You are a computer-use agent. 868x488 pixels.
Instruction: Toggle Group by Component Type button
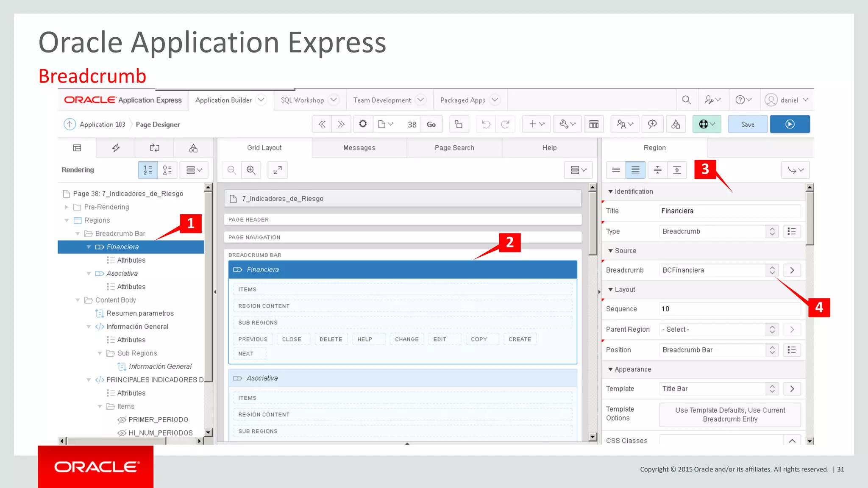167,170
